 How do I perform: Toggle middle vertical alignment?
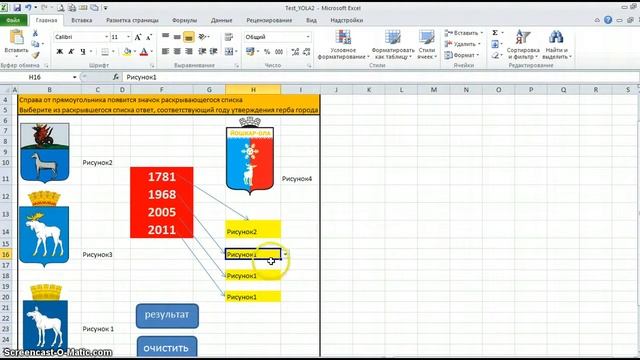177,37
